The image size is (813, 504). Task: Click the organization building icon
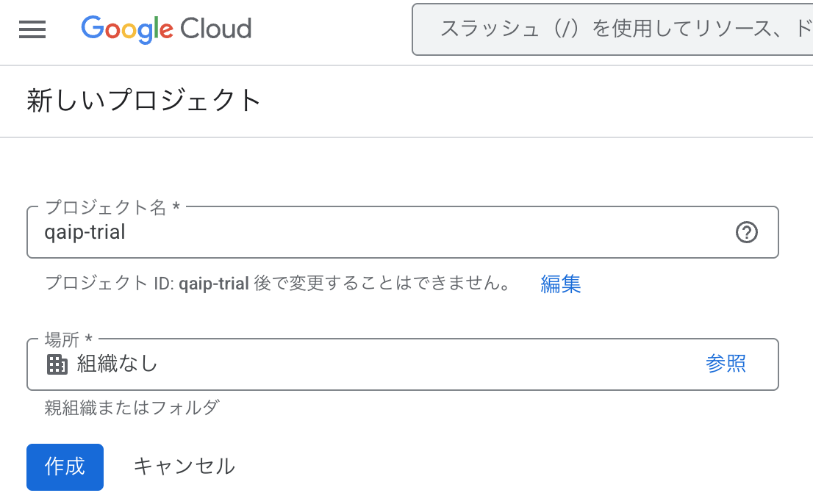tap(57, 364)
